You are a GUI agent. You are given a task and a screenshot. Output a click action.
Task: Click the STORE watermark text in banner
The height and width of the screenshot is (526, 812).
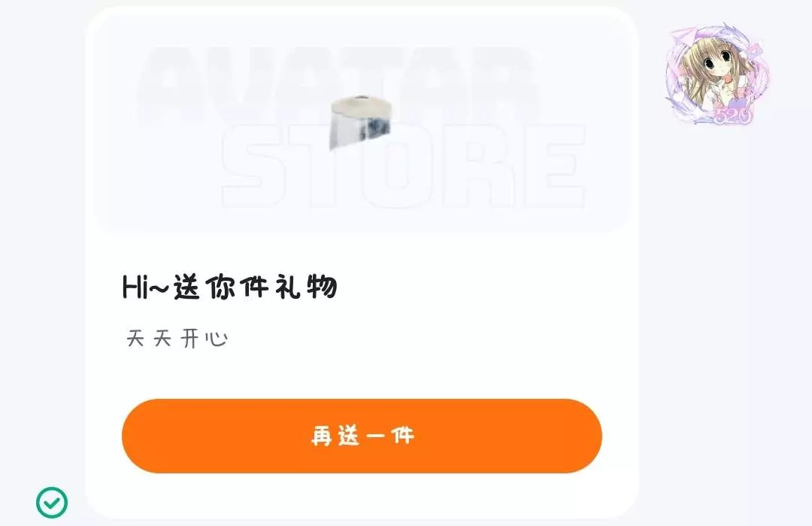[404, 166]
